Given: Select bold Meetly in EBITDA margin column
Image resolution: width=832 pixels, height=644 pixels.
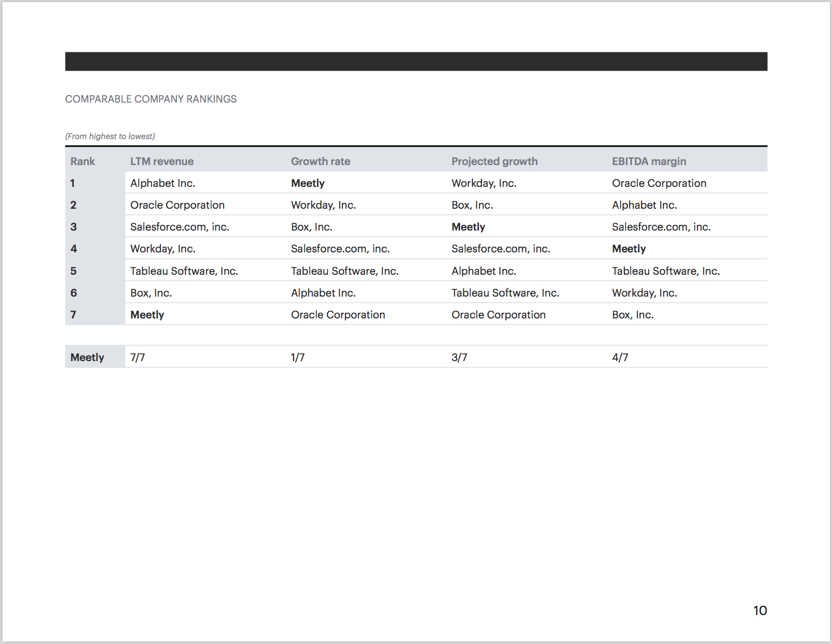Looking at the screenshot, I should [629, 249].
